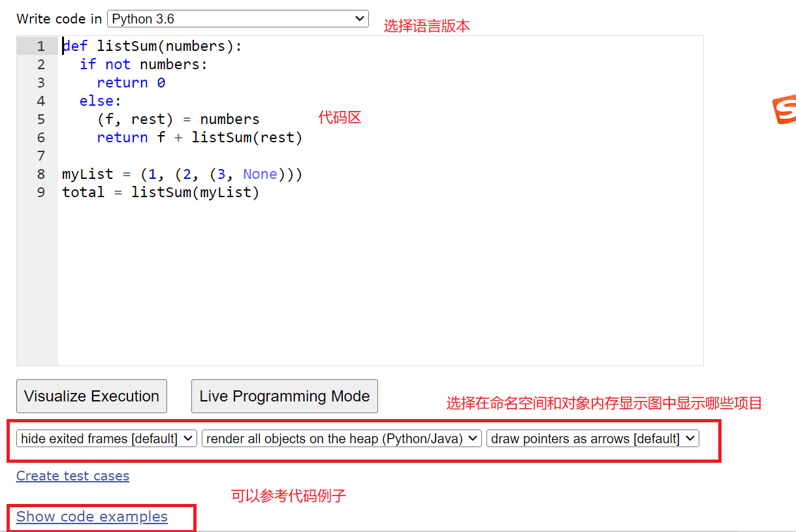Open the "hide exited frames" dropdown
The width and height of the screenshot is (796, 532).
(x=106, y=438)
